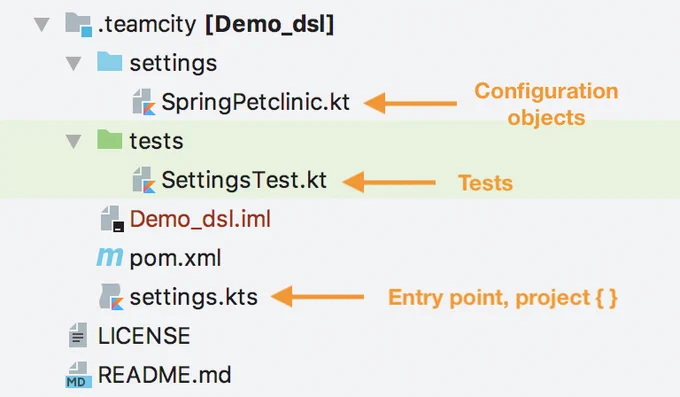680x397 pixels.
Task: Collapse the .teamcity root folder arrow
Action: point(42,24)
